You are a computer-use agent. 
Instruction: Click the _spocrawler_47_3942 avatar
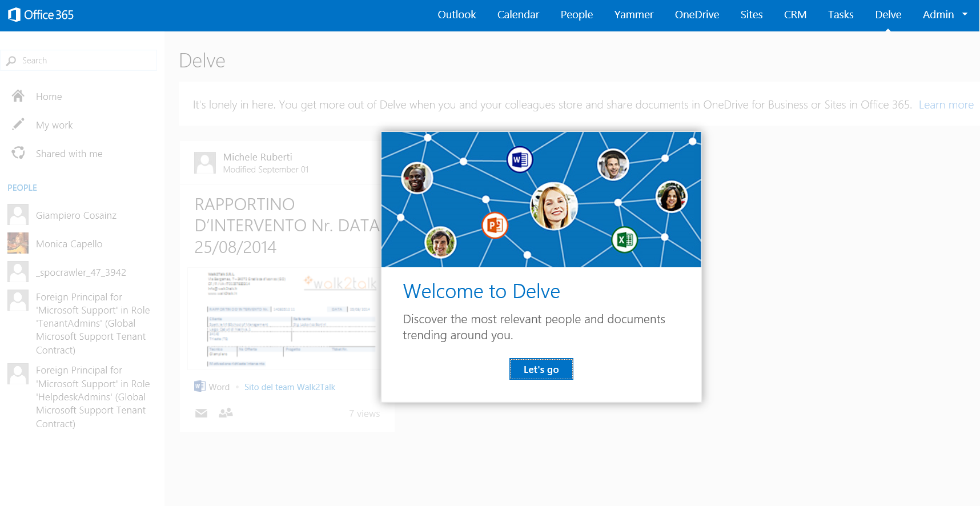pyautogui.click(x=18, y=272)
